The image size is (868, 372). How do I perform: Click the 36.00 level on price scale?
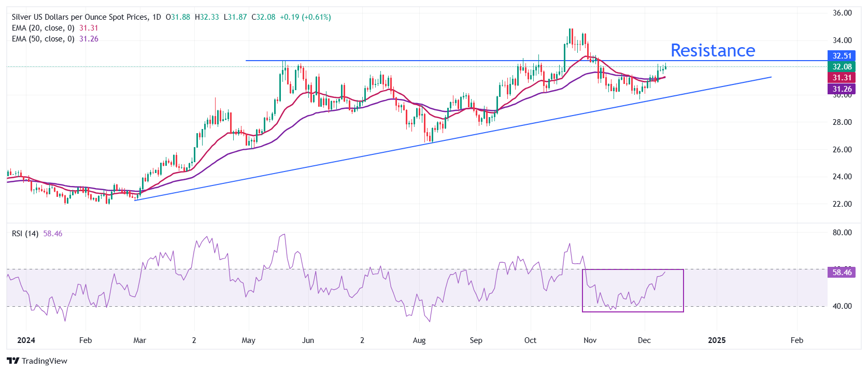pos(842,13)
